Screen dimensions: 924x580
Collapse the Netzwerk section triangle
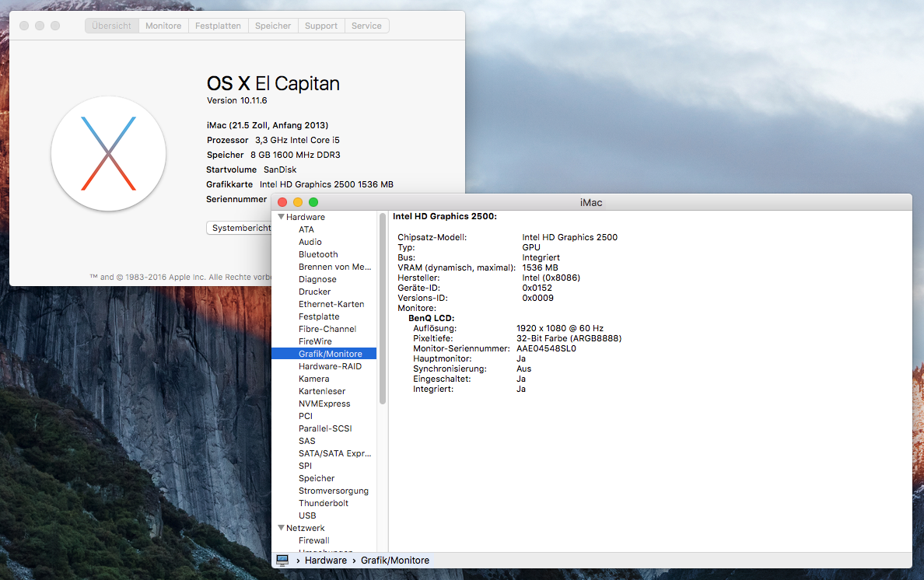[x=281, y=528]
